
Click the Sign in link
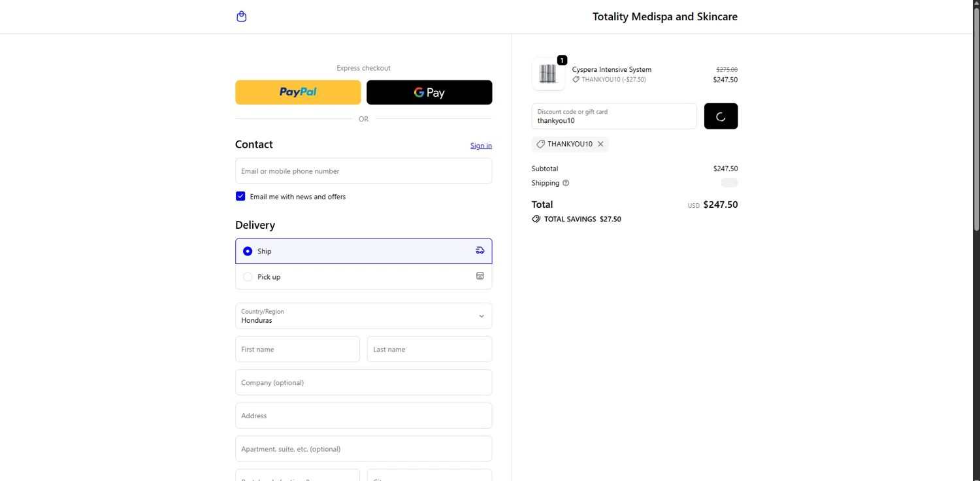pos(481,145)
